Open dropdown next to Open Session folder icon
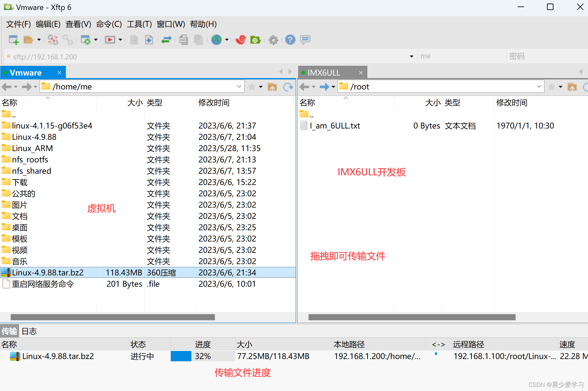Viewport: 588px width, 391px height. click(39, 40)
